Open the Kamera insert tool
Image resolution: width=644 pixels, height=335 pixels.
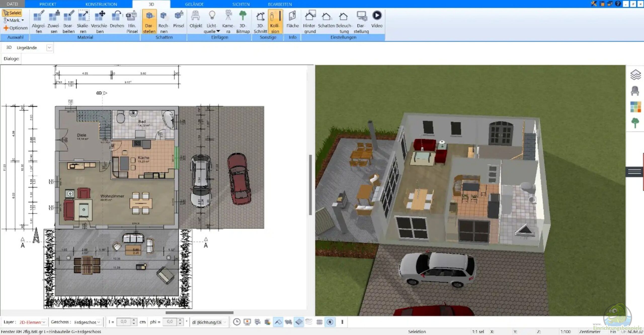click(x=228, y=22)
